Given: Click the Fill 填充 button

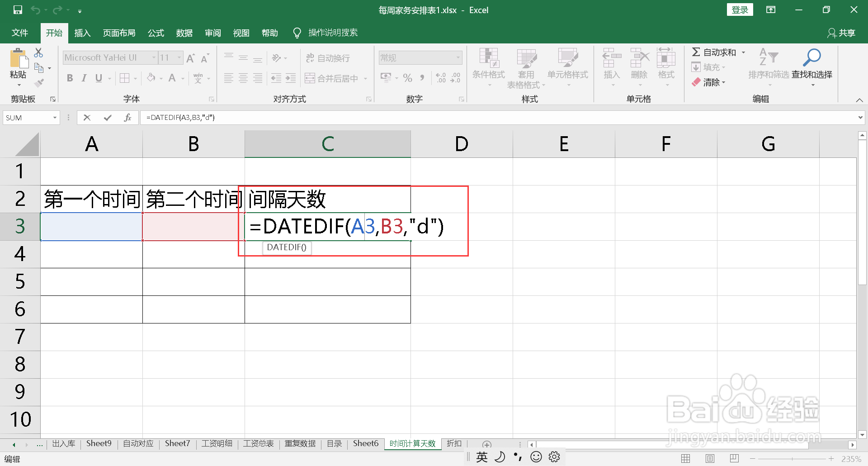Looking at the screenshot, I should [x=708, y=67].
